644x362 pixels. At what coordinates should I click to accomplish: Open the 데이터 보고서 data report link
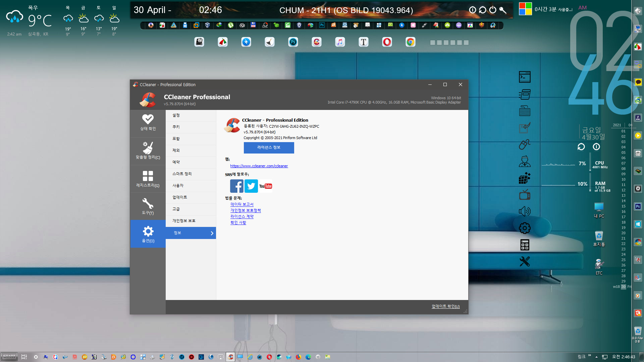(x=242, y=204)
